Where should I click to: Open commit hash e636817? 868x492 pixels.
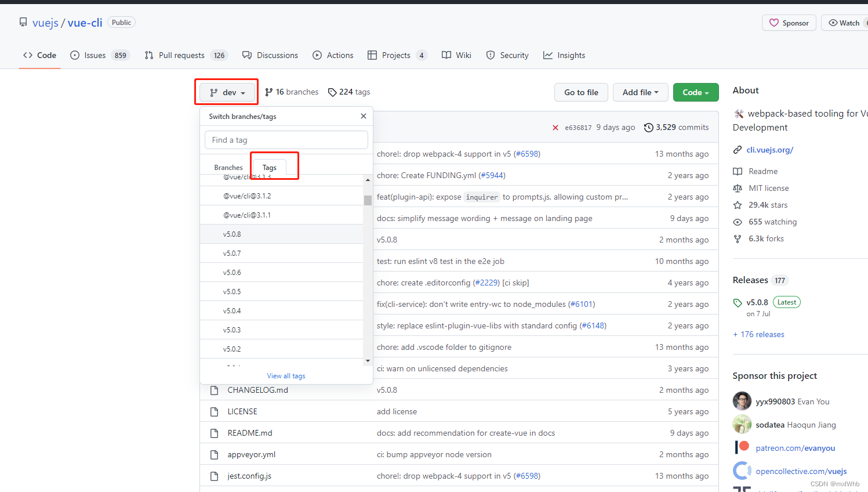[578, 128]
